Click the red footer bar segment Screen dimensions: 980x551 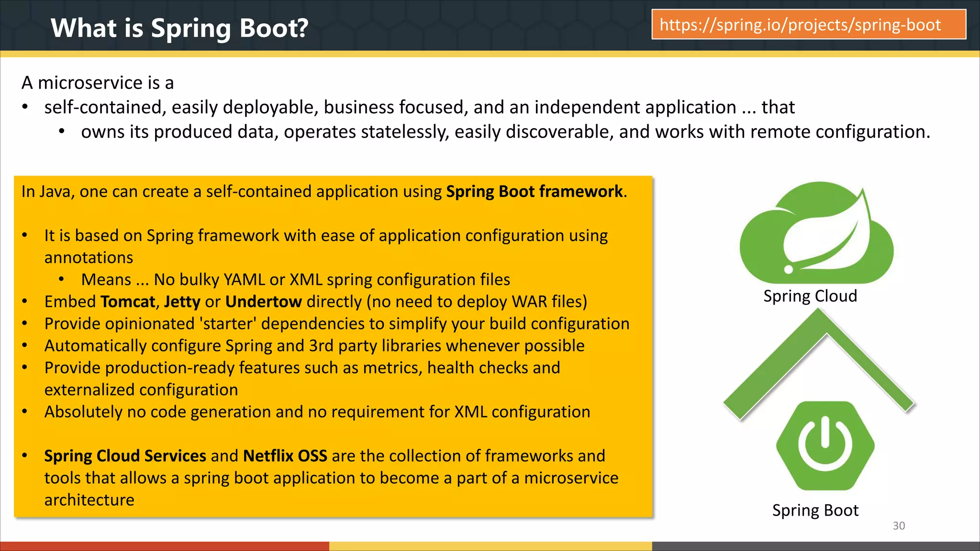tap(164, 546)
